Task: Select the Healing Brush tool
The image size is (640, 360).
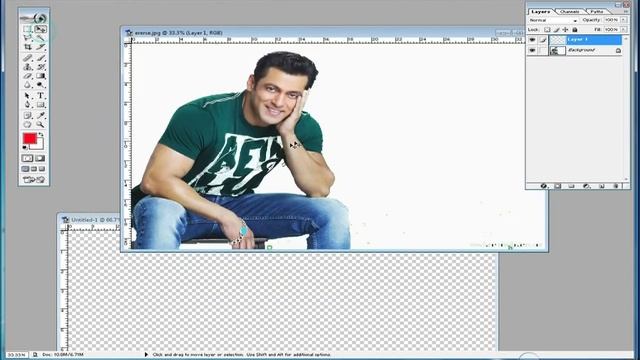Action: [27, 58]
